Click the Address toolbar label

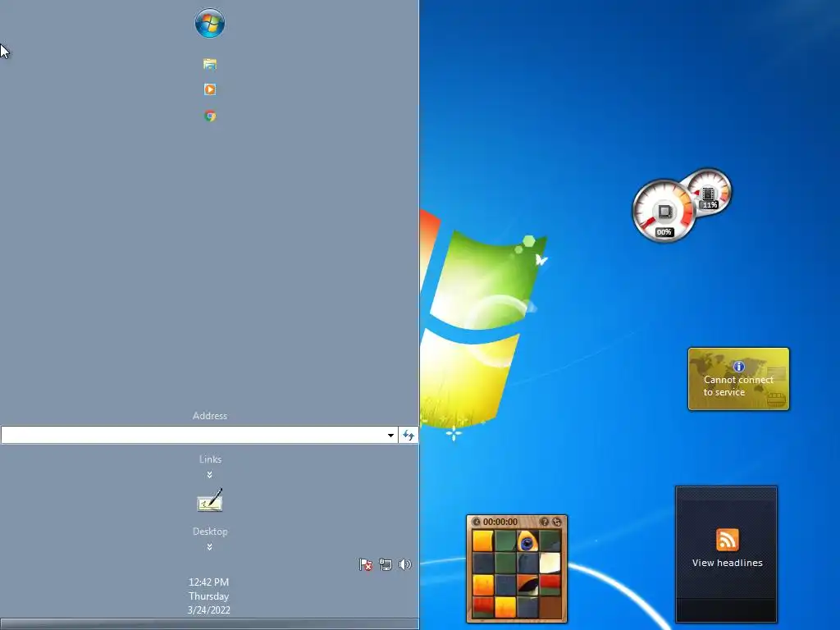[210, 416]
